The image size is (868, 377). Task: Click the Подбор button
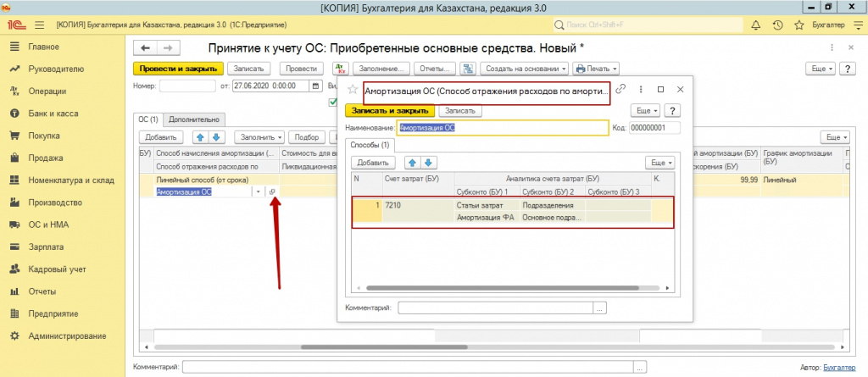click(x=307, y=136)
